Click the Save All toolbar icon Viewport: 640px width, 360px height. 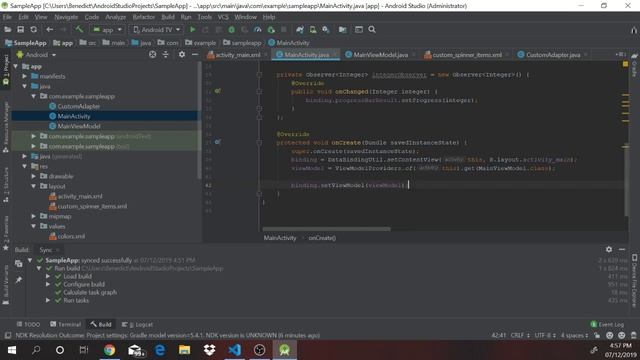click(x=20, y=29)
